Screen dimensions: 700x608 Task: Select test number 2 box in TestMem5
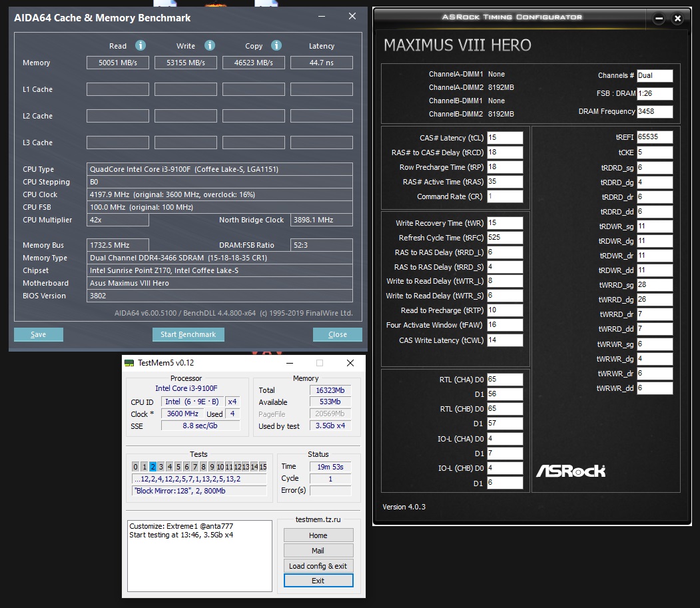(x=153, y=467)
